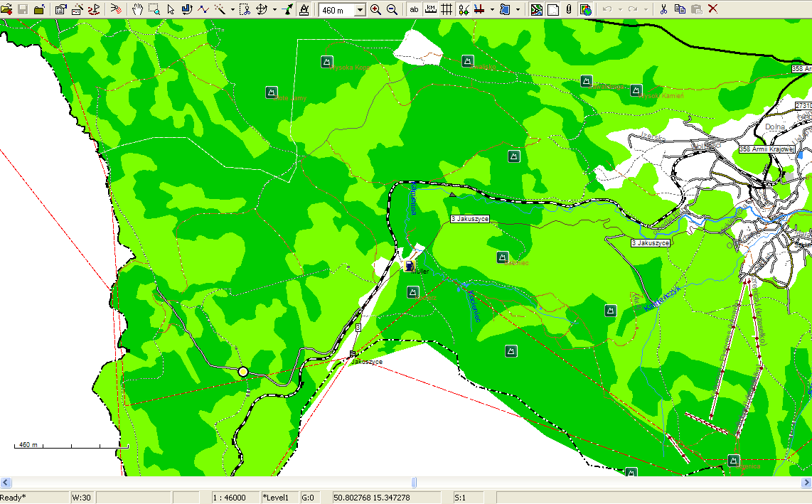Viewport: 812px width, 504px height.
Task: Click the fuel station marker on map
Action: point(409,265)
